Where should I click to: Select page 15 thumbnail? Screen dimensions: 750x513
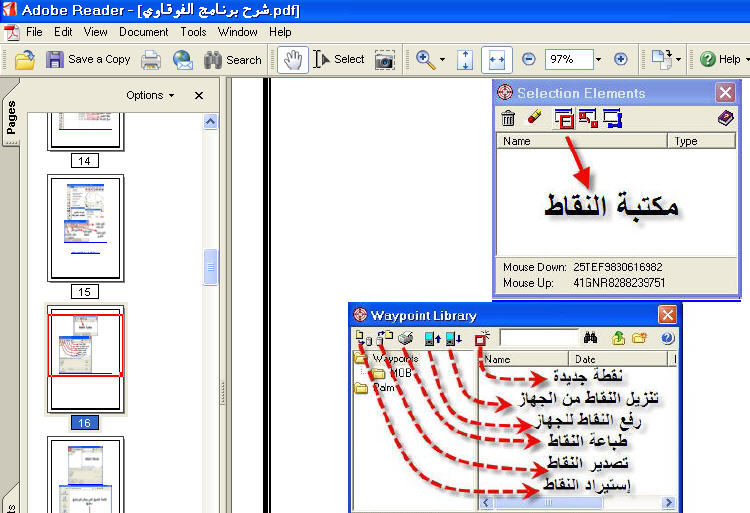tap(86, 228)
